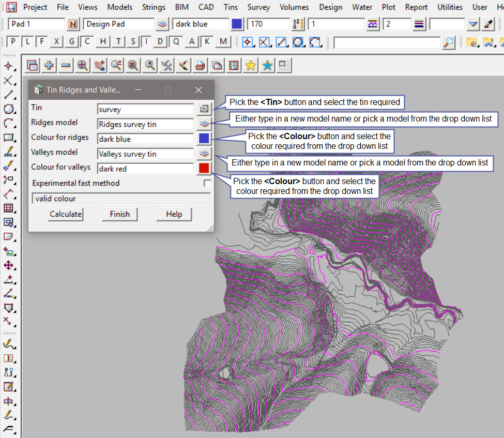Click the print view printer icon
This screenshot has height=438, width=504.
(x=200, y=65)
